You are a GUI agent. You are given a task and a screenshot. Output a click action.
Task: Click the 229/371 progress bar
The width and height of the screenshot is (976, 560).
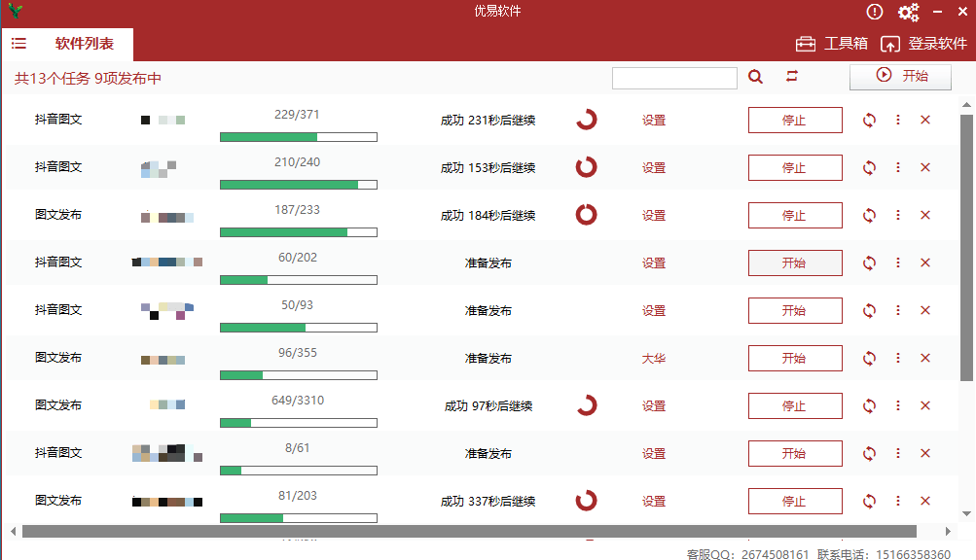(x=298, y=137)
